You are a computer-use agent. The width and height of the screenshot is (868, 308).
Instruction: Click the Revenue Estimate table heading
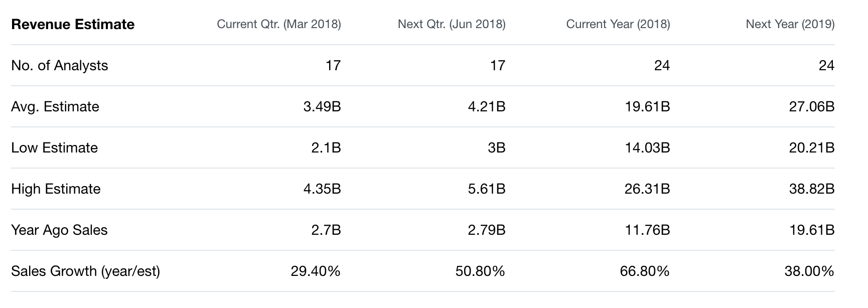73,25
